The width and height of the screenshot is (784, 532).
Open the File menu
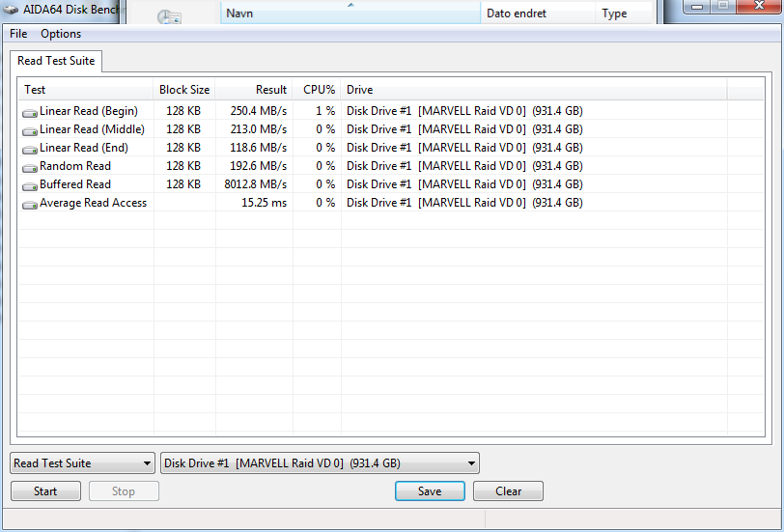point(18,34)
